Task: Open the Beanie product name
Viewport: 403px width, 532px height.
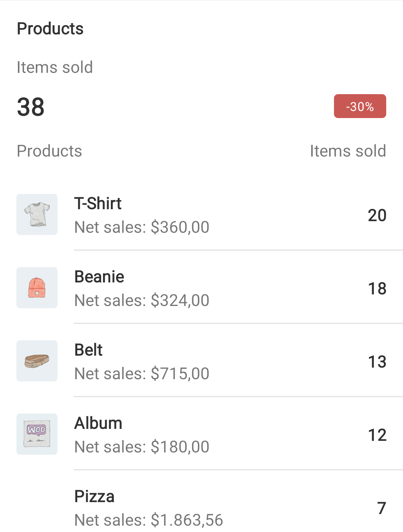Action: pyautogui.click(x=99, y=277)
